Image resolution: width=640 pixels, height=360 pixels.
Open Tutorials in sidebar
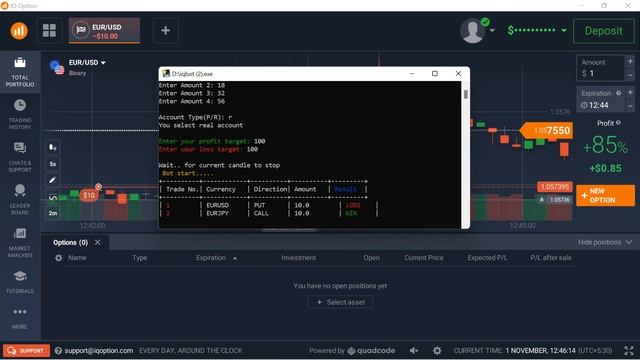pos(20,282)
